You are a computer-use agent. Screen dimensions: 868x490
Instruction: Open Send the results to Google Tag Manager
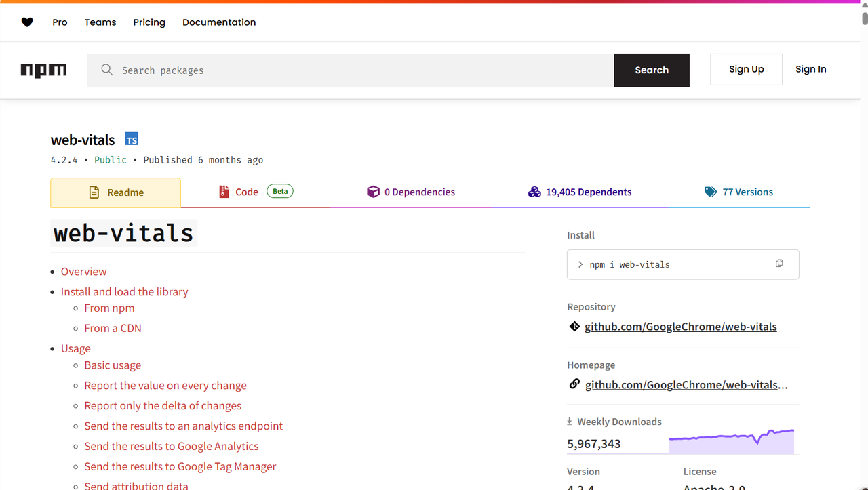[x=180, y=466]
